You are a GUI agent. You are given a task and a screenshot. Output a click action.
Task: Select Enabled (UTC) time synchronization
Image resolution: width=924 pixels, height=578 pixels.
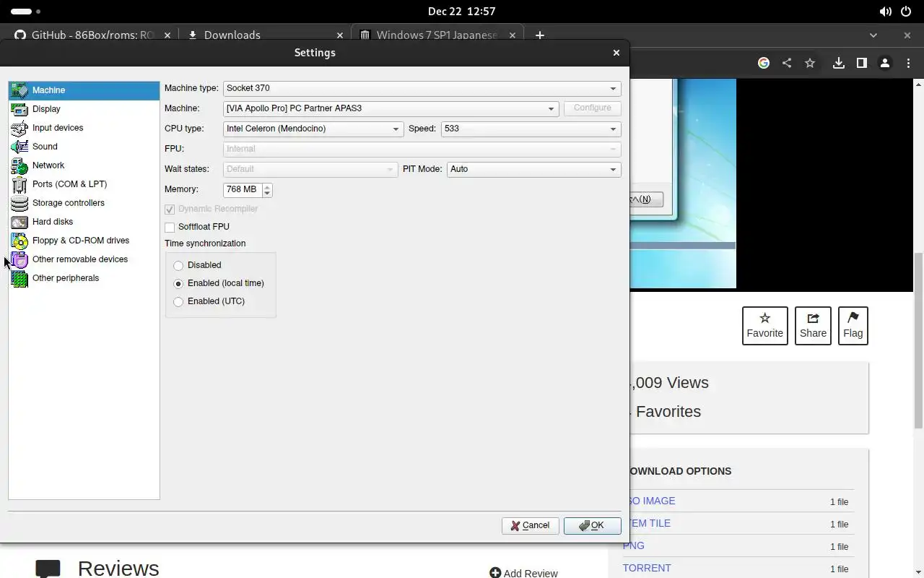click(x=178, y=302)
